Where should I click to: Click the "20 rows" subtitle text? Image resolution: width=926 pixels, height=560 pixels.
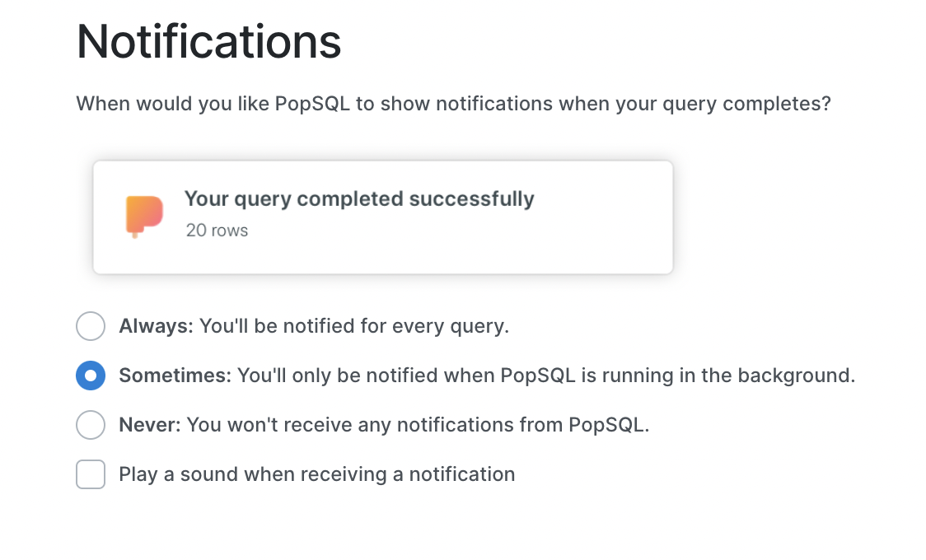(217, 231)
